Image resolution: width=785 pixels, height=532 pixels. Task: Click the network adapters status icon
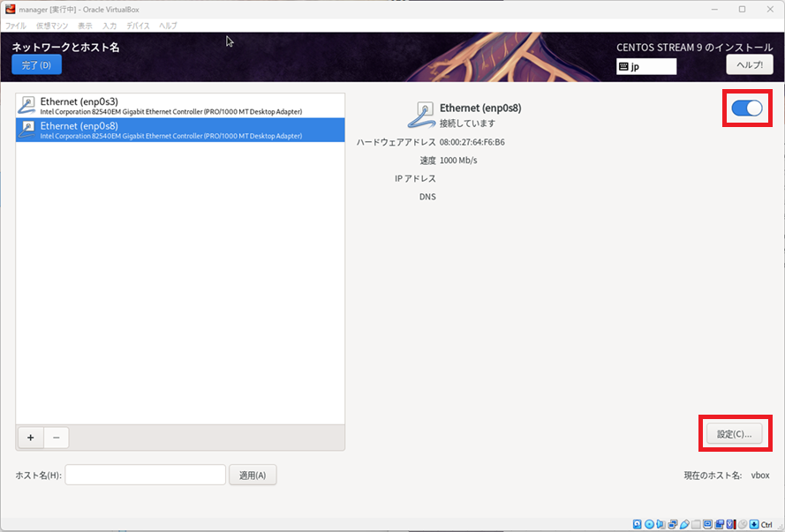click(673, 524)
